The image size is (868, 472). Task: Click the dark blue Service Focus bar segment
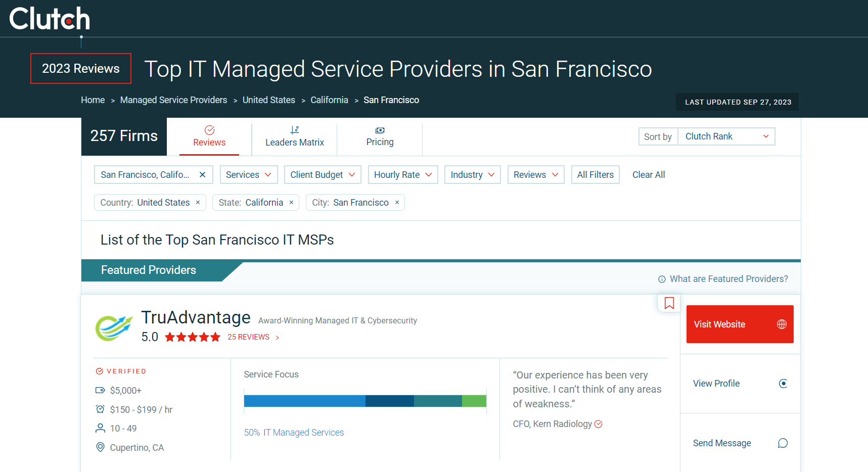390,401
